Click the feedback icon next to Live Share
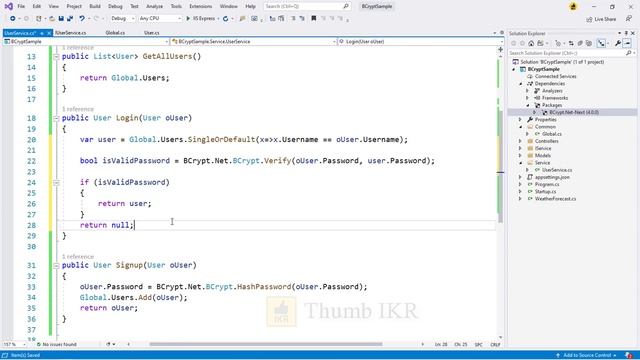 click(629, 19)
